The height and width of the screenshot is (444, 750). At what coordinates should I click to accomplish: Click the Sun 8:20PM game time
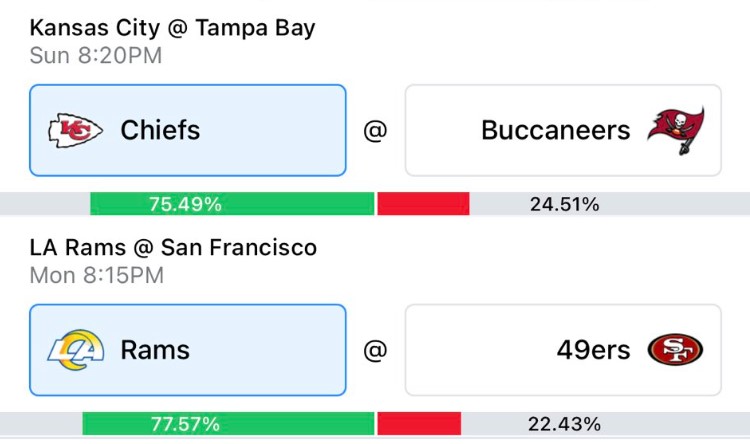pos(96,56)
